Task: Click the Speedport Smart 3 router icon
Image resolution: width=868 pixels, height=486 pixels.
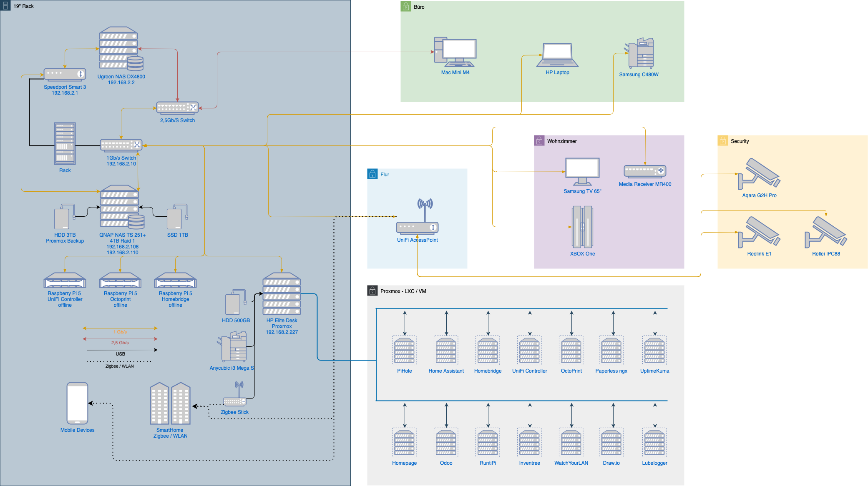Action: pos(65,74)
